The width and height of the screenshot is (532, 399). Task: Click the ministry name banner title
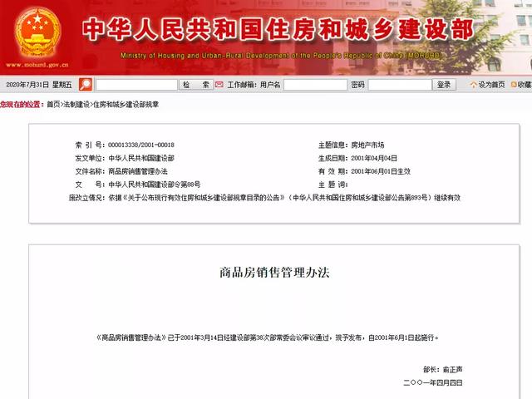coord(276,28)
